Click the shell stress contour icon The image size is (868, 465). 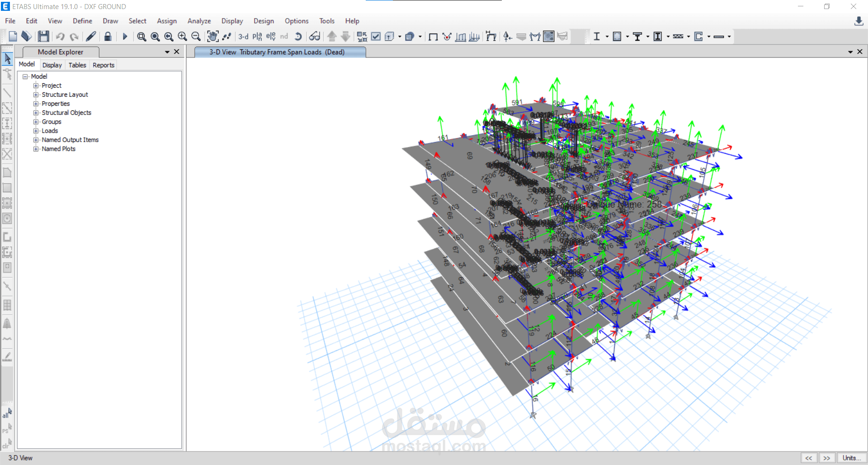click(x=549, y=37)
